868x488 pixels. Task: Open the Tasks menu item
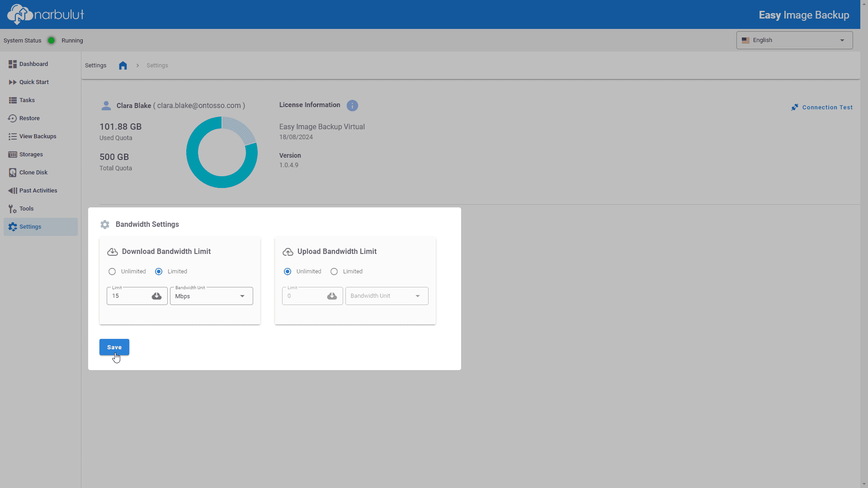point(41,100)
